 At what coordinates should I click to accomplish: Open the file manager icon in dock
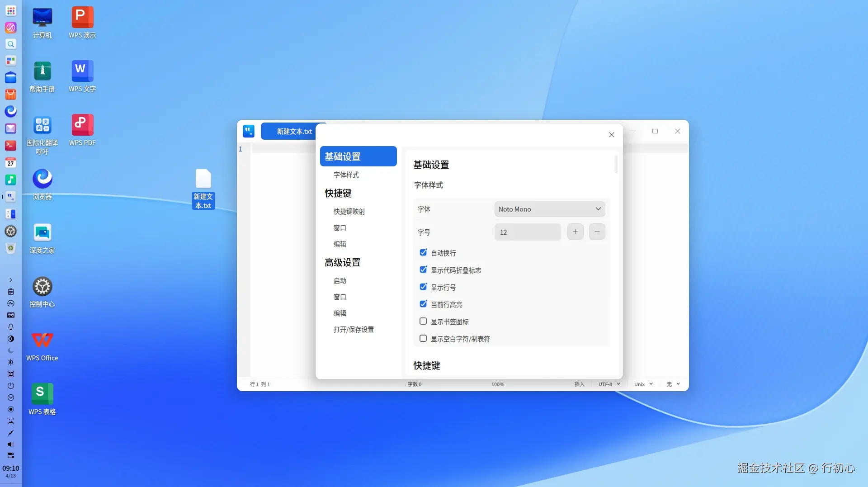coord(11,77)
